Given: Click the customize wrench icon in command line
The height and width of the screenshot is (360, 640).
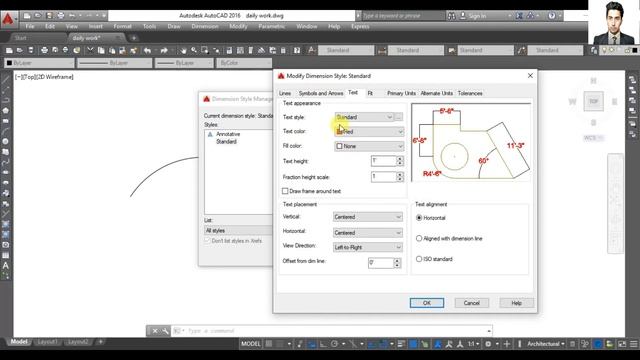Looking at the screenshot, I should click(x=165, y=331).
